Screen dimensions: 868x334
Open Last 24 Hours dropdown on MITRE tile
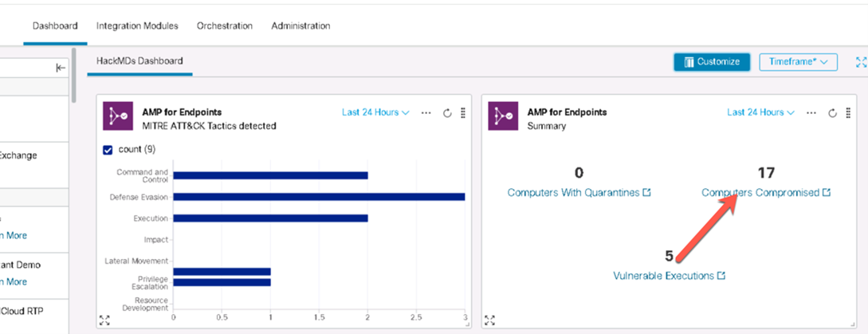(x=375, y=112)
